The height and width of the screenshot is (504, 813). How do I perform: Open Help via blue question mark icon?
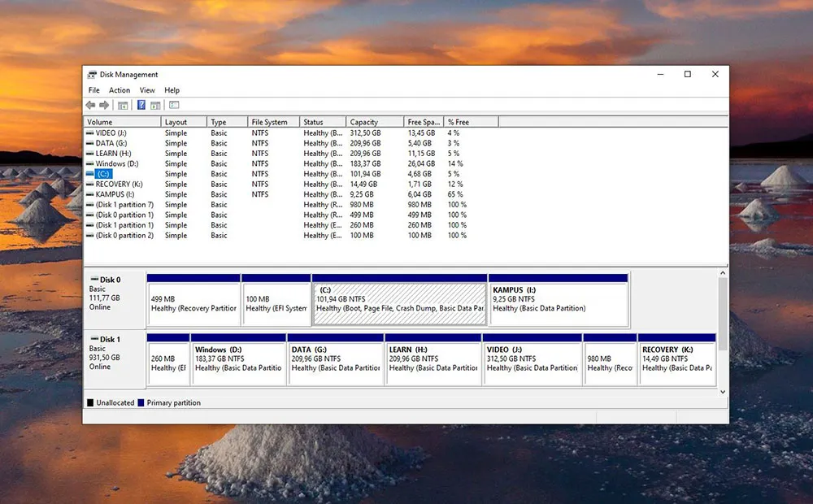pos(141,105)
